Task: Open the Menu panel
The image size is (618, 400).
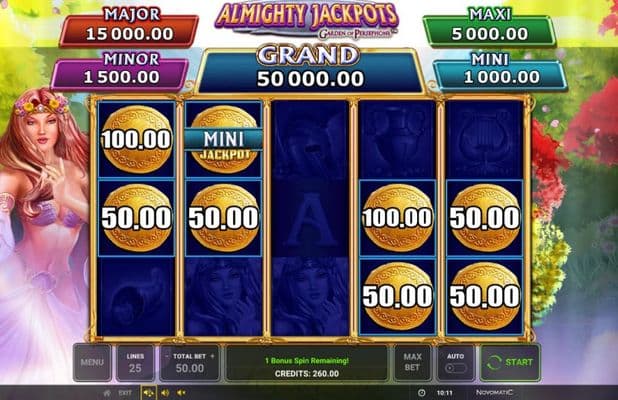Action: click(92, 362)
